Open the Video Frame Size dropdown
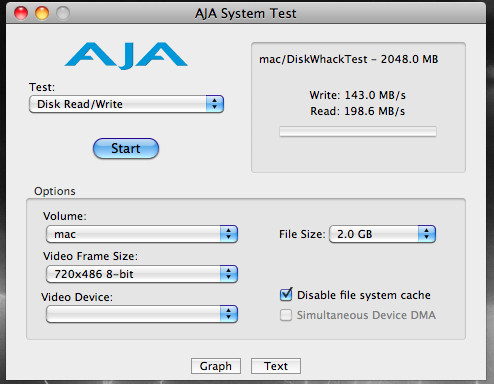 click(142, 274)
